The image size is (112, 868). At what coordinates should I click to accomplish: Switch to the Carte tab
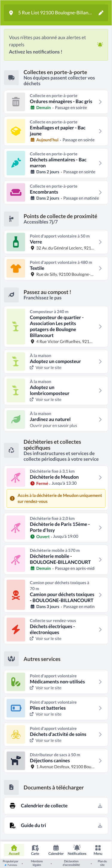(35, 850)
